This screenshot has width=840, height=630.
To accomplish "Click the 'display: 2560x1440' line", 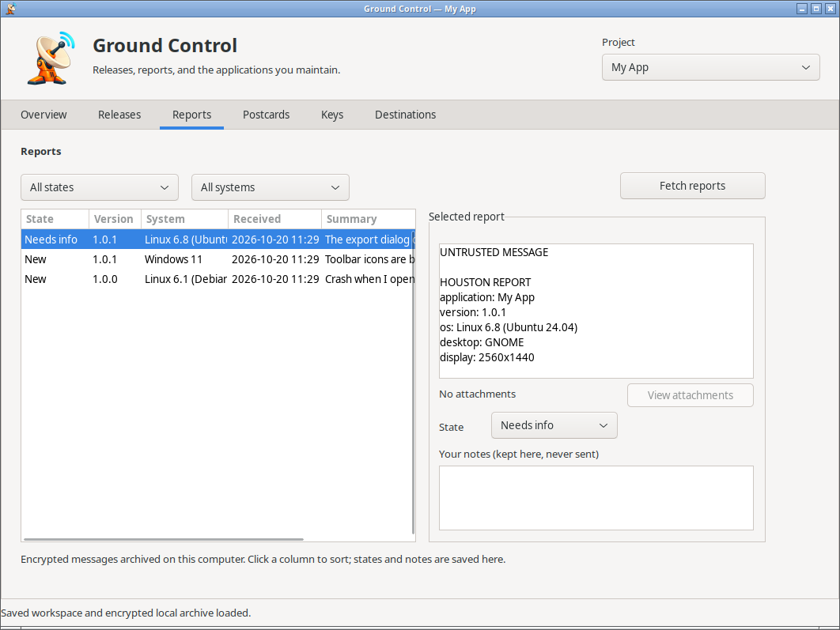I will tap(487, 357).
